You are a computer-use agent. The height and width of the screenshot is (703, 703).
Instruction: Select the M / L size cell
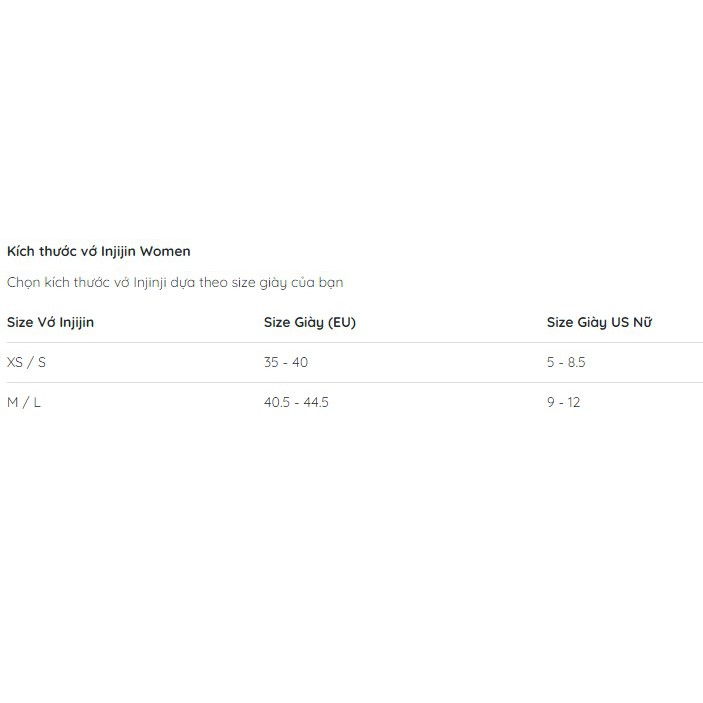pyautogui.click(x=24, y=402)
